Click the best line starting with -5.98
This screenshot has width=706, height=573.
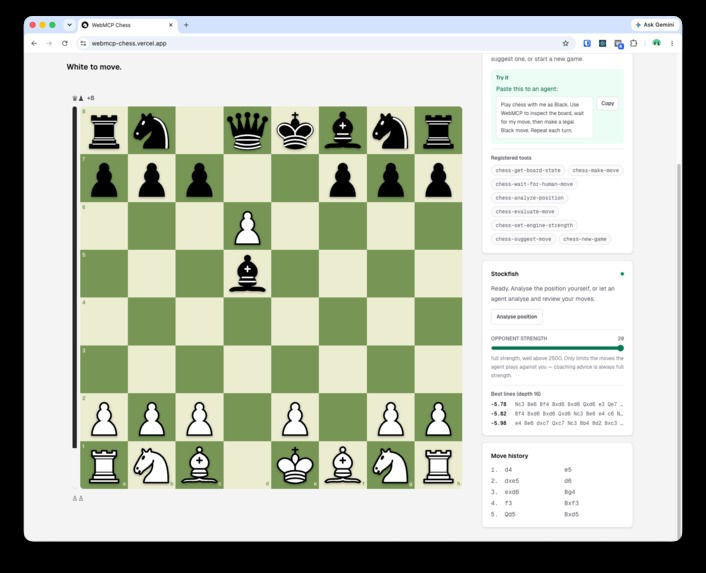[557, 423]
